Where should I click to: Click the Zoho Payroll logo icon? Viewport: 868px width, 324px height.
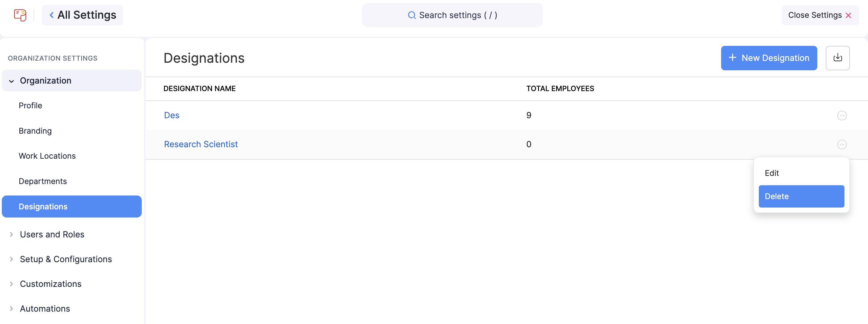[20, 15]
